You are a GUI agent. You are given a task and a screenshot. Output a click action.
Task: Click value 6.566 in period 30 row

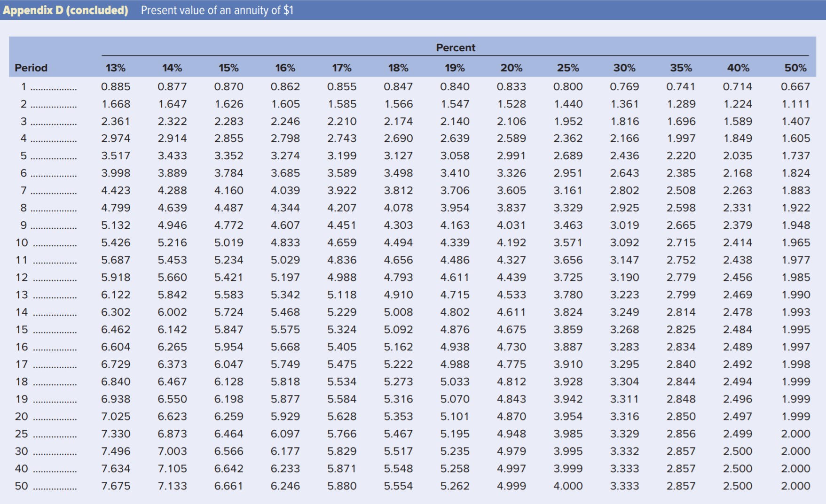click(228, 451)
